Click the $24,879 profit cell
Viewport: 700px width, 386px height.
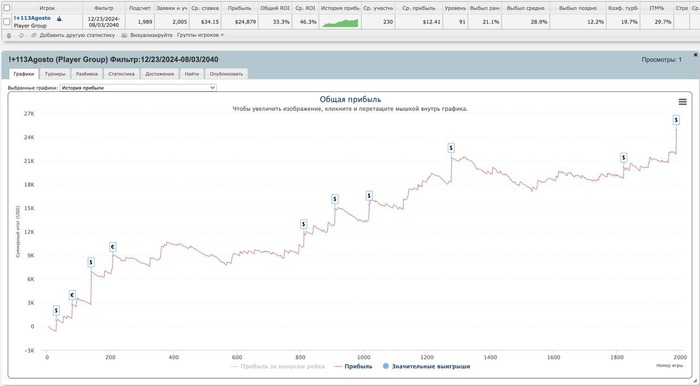(239, 22)
